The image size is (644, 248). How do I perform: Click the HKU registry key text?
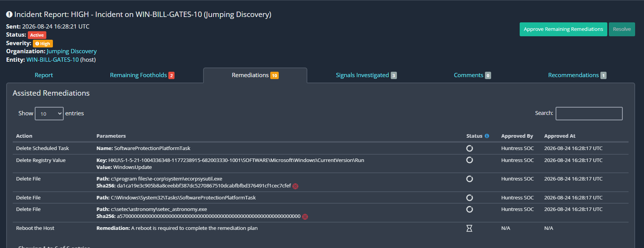pos(236,160)
